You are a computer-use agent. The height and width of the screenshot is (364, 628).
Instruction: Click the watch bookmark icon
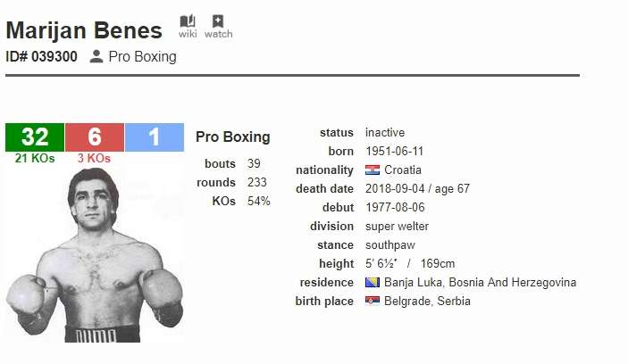(x=218, y=22)
